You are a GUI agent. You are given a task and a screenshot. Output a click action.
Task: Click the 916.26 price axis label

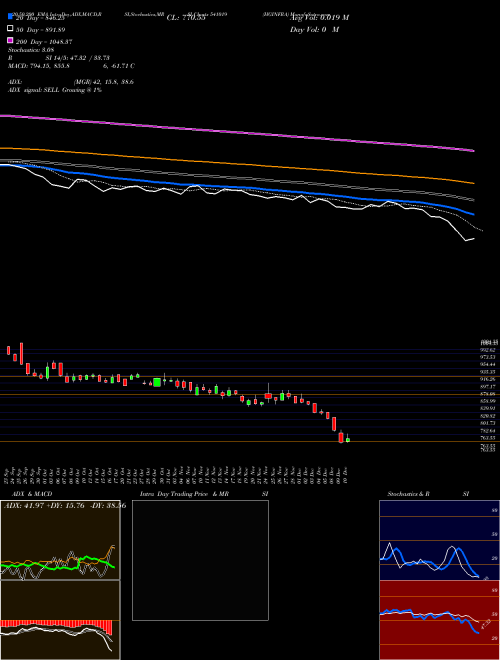489,379
